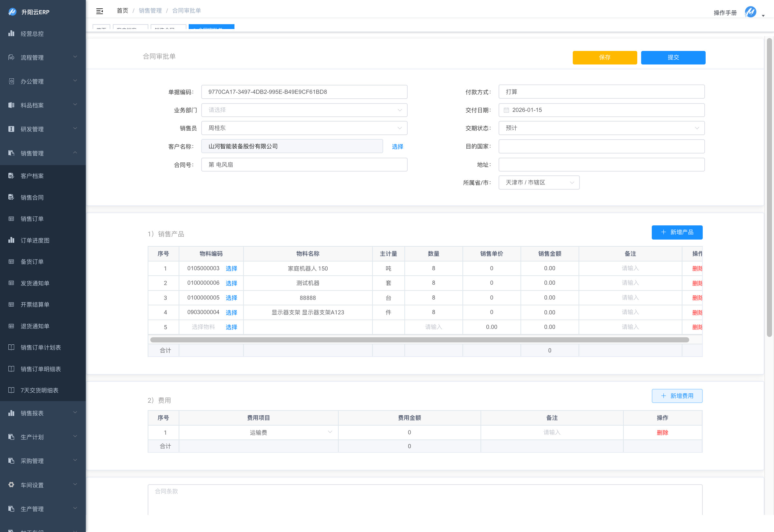Viewport: 774px width, 532px height.
Task: Click the 客户档案 sidebar icon
Action: [11, 176]
